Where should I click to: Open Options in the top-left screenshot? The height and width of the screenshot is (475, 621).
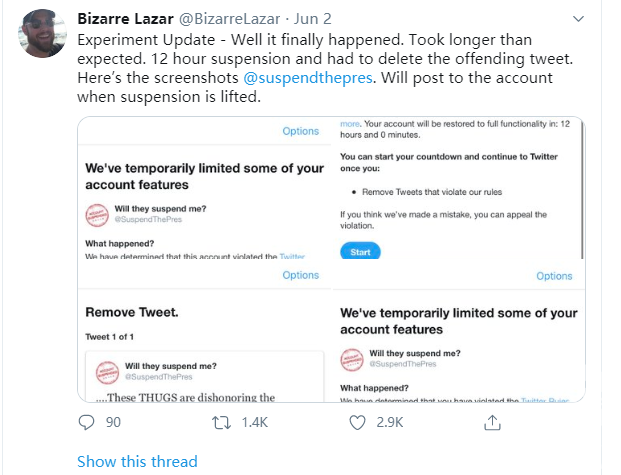pos(300,131)
